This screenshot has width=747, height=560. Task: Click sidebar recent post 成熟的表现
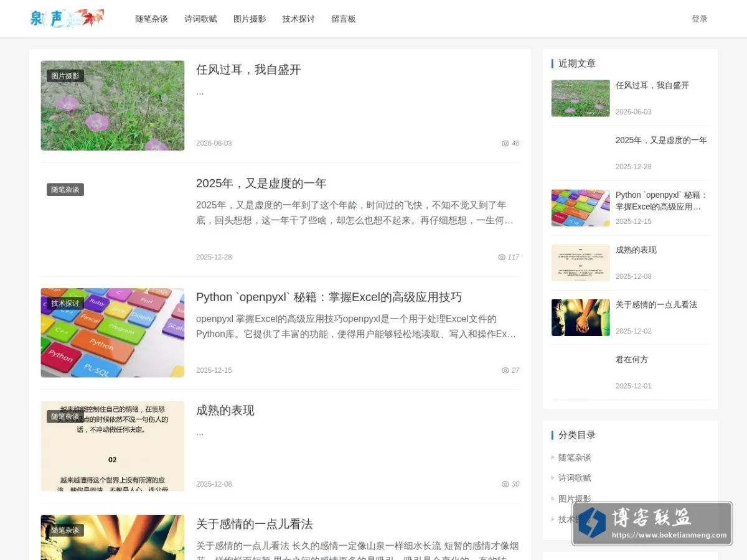click(x=636, y=250)
